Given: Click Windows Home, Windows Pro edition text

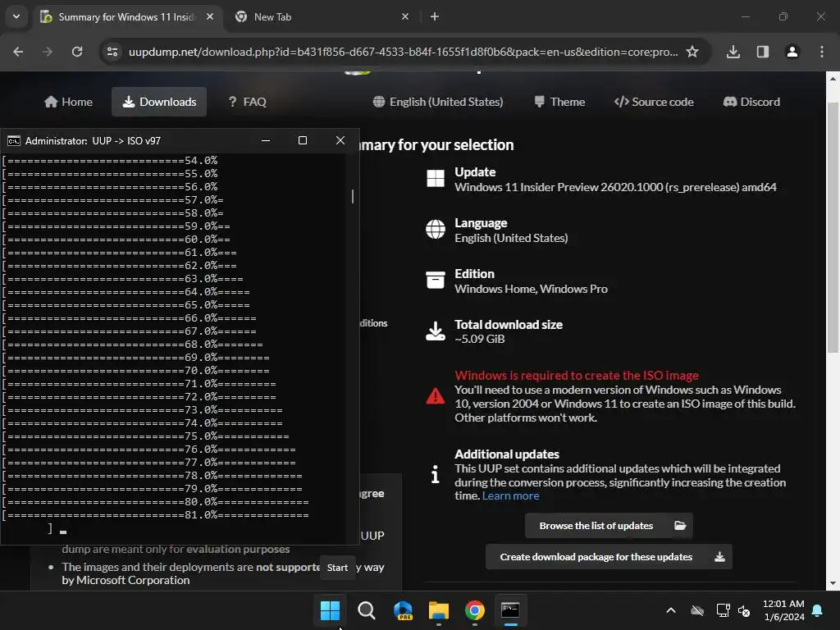Looking at the screenshot, I should (x=531, y=289).
